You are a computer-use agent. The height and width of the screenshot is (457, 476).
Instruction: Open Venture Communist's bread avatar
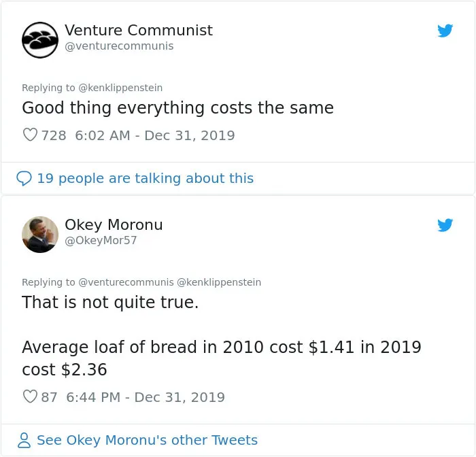pyautogui.click(x=40, y=39)
